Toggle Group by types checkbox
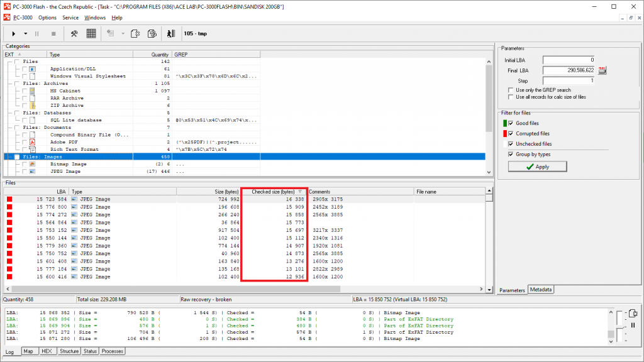644x362 pixels. pyautogui.click(x=511, y=154)
